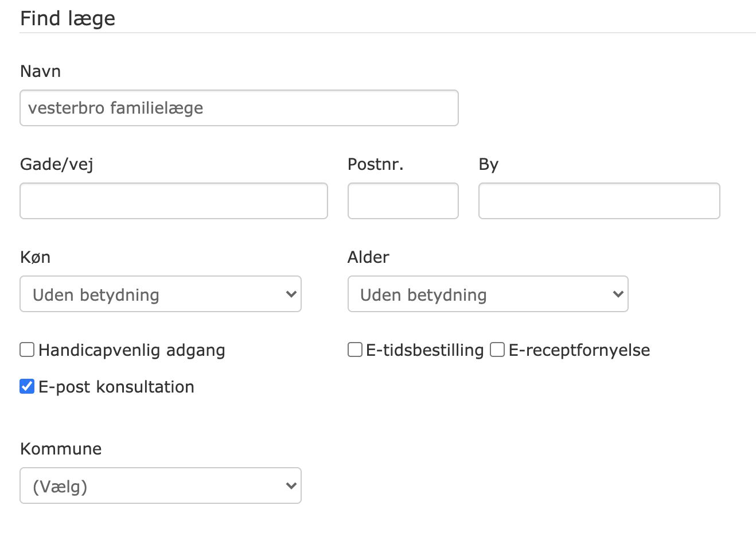756x536 pixels.
Task: Click the 'Køn' field label
Action: [x=35, y=257]
